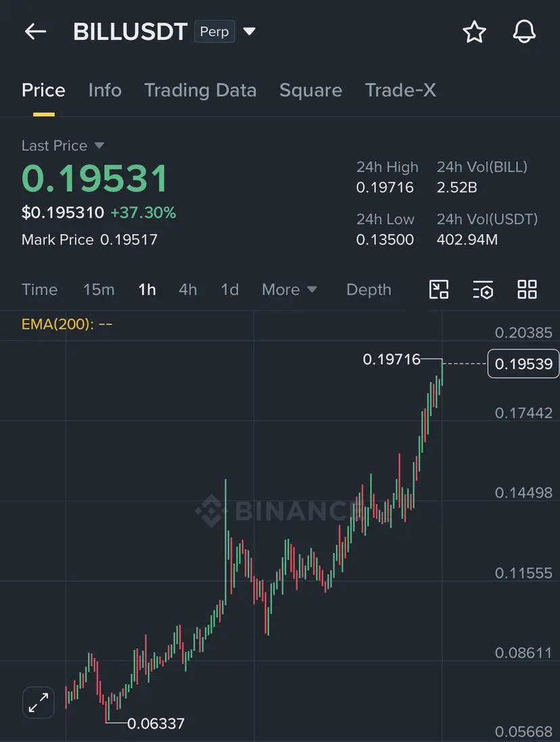Tap the 24h High value 0.19716
The image size is (560, 742).
coord(385,187)
